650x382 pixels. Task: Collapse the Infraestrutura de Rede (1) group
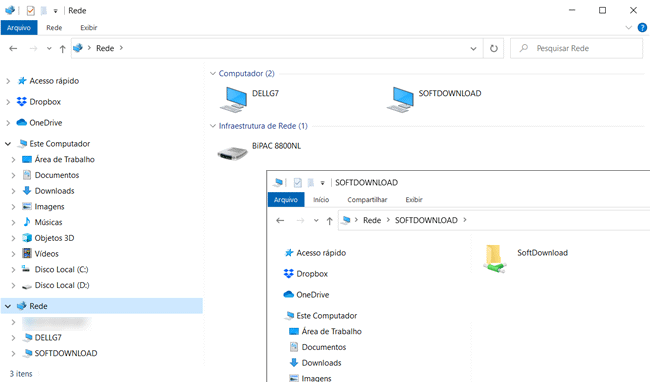(213, 126)
